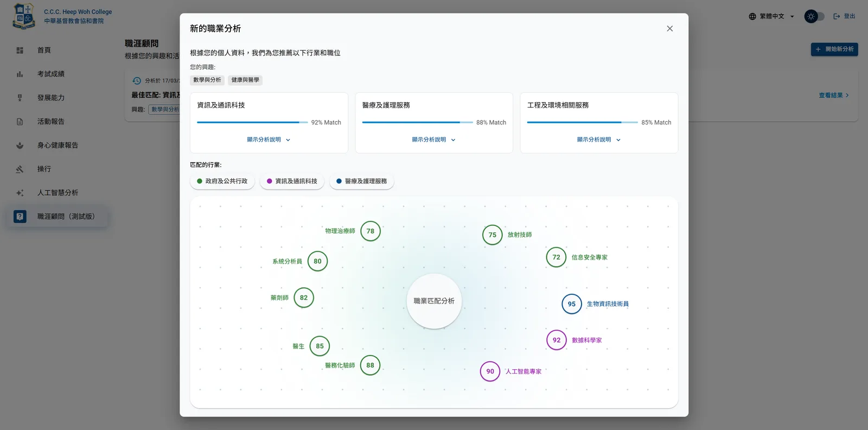
Task: Click the 首頁 dashboard icon in sidebar
Action: [x=20, y=50]
